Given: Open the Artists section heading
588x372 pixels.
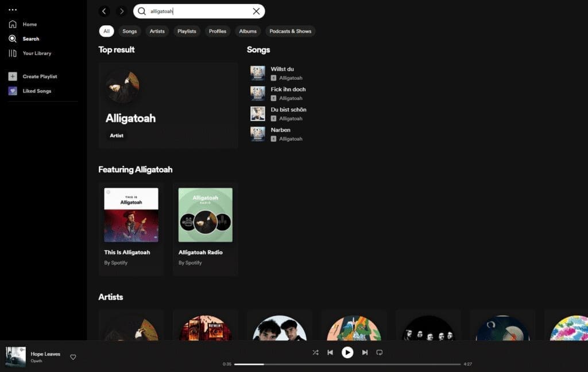Looking at the screenshot, I should pos(111,297).
